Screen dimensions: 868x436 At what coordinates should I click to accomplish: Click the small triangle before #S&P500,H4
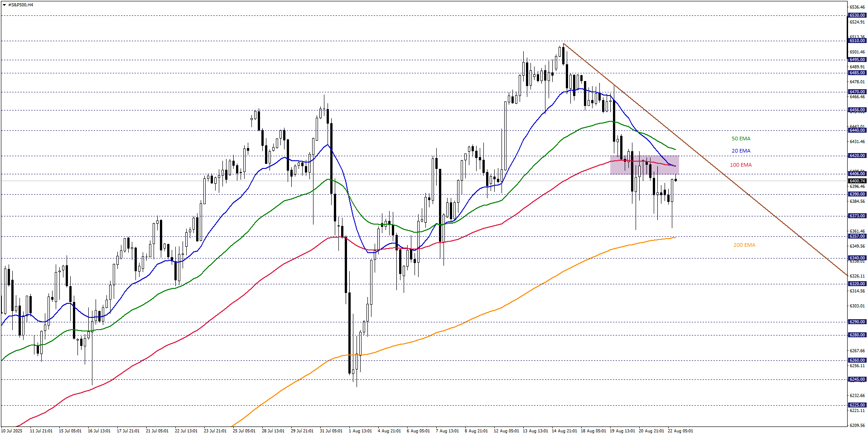click(4, 5)
